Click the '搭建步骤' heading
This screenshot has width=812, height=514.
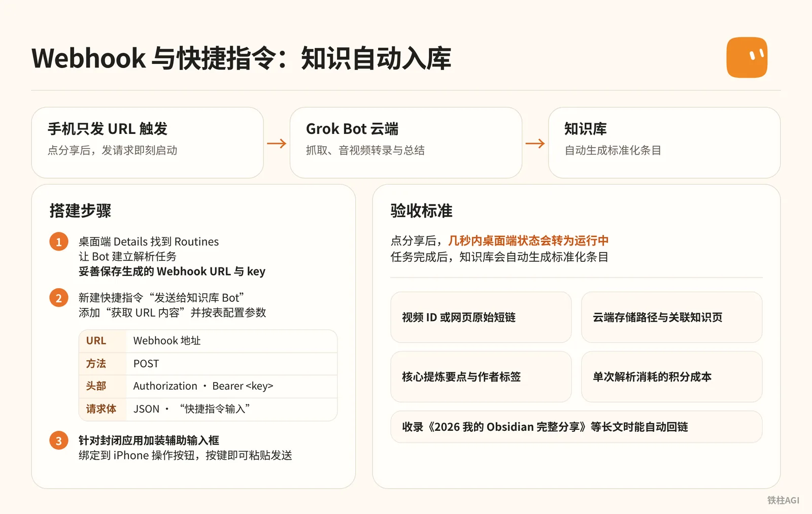pos(80,211)
